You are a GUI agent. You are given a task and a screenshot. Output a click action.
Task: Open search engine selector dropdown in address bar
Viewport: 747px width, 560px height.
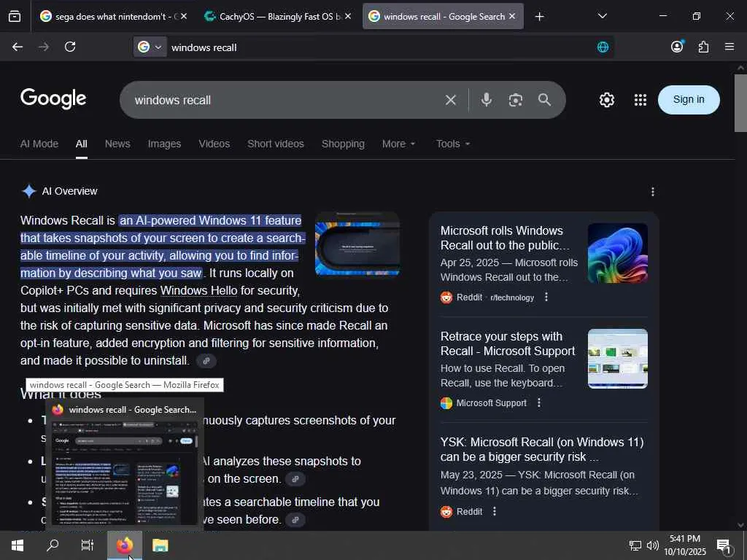click(x=150, y=47)
